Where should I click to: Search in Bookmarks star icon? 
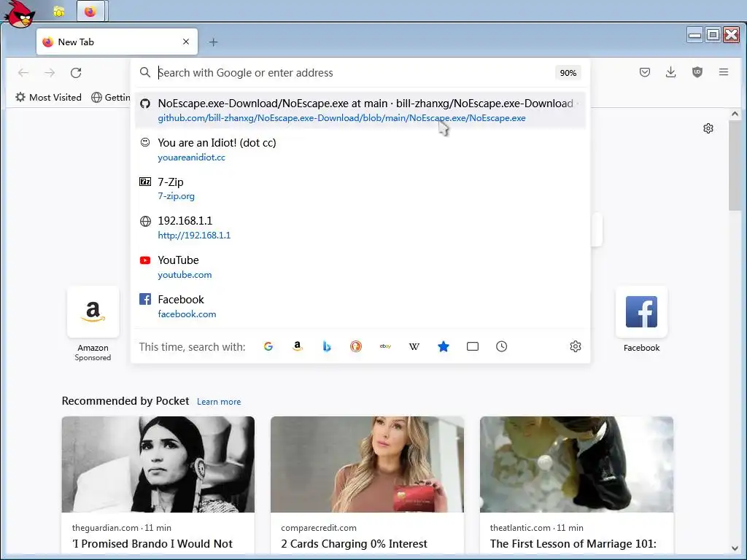443,346
